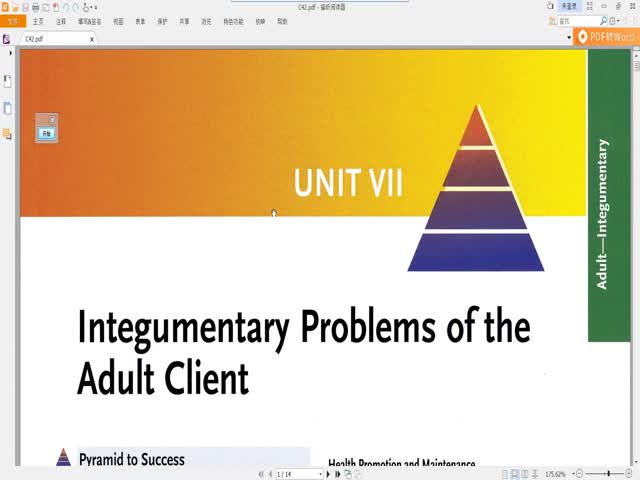Click the orange 文件 button
This screenshot has height=480, width=640.
point(12,20)
